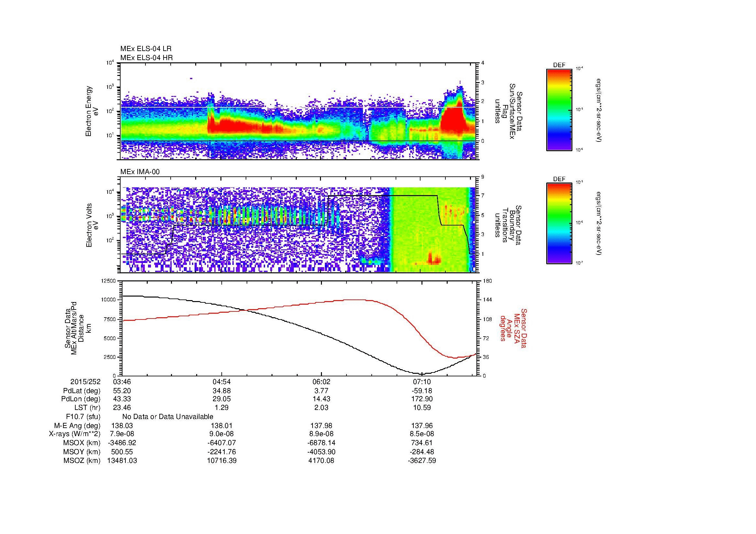Click the 12500 altitude axis tick label
Screen dimensions: 756x534
108,281
